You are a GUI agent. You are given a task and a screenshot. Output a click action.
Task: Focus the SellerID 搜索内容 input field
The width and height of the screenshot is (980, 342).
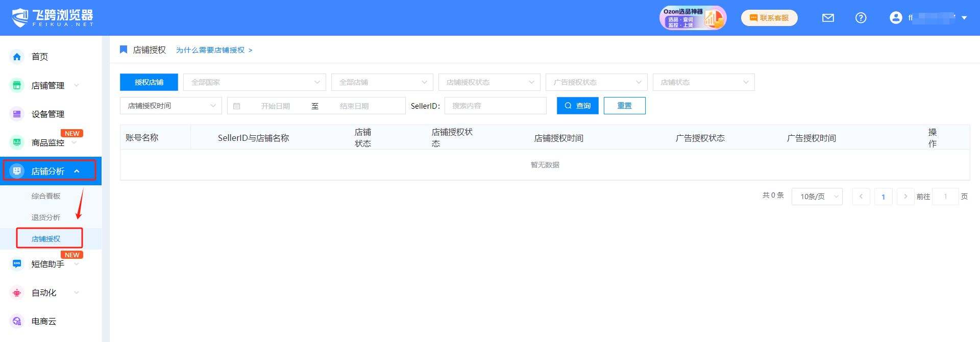pyautogui.click(x=495, y=106)
